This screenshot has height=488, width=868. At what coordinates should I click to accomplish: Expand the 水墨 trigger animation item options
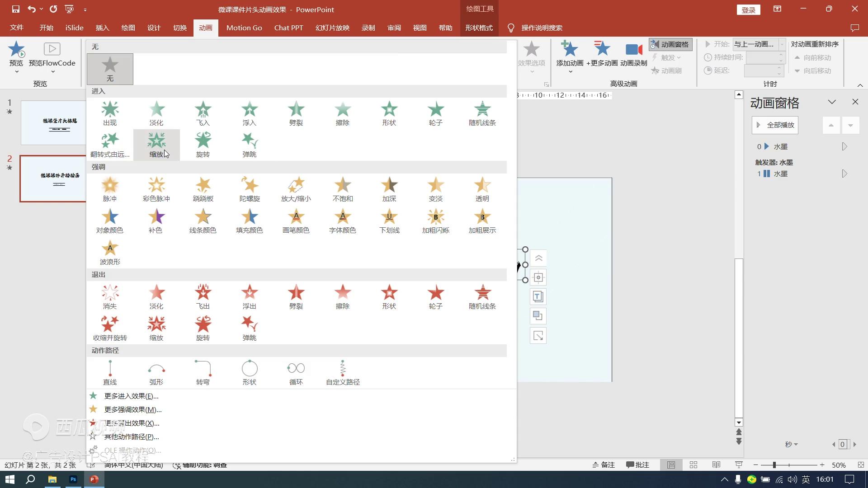[844, 174]
